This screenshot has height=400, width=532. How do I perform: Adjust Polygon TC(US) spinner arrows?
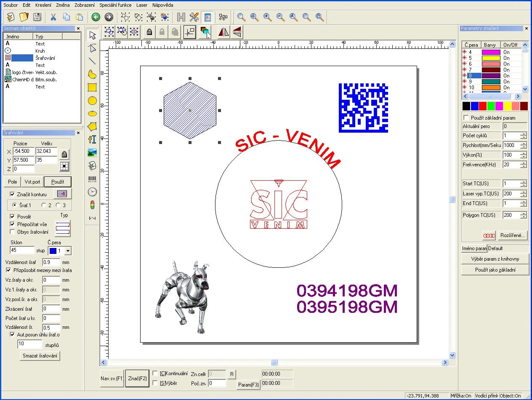[523, 215]
